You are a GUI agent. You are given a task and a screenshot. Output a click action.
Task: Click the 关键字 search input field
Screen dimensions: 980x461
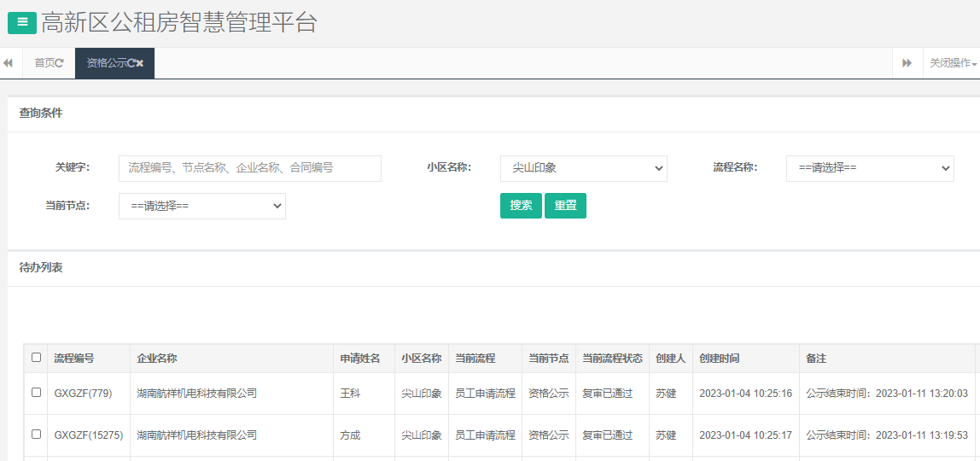(x=249, y=168)
